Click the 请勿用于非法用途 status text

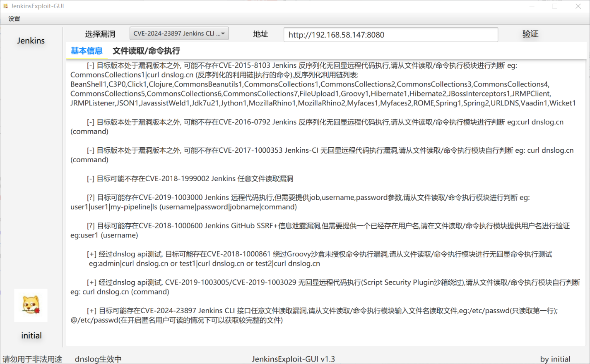tap(32, 359)
